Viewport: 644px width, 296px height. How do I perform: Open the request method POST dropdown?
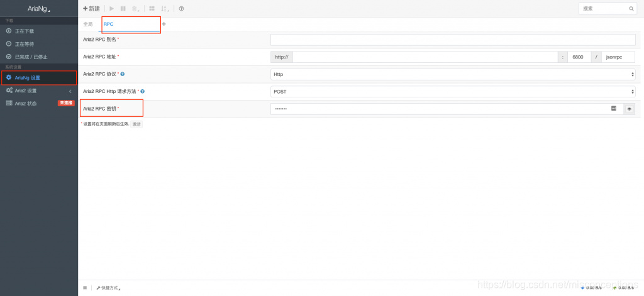[453, 92]
